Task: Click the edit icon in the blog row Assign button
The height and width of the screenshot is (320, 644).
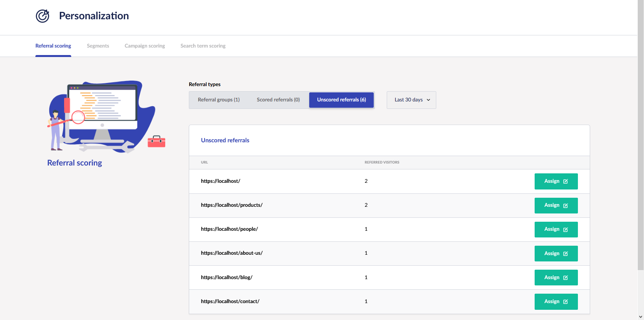Action: tap(566, 278)
